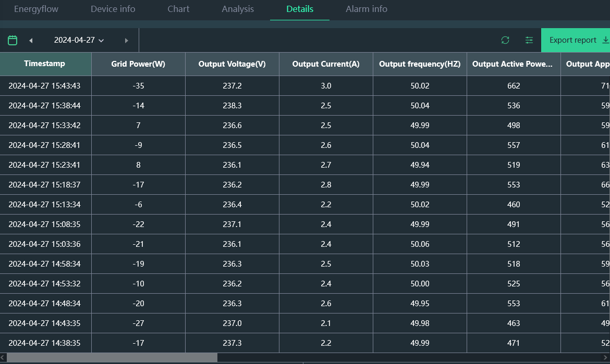
Task: Click the scrollbar right arrow
Action: pos(606,358)
